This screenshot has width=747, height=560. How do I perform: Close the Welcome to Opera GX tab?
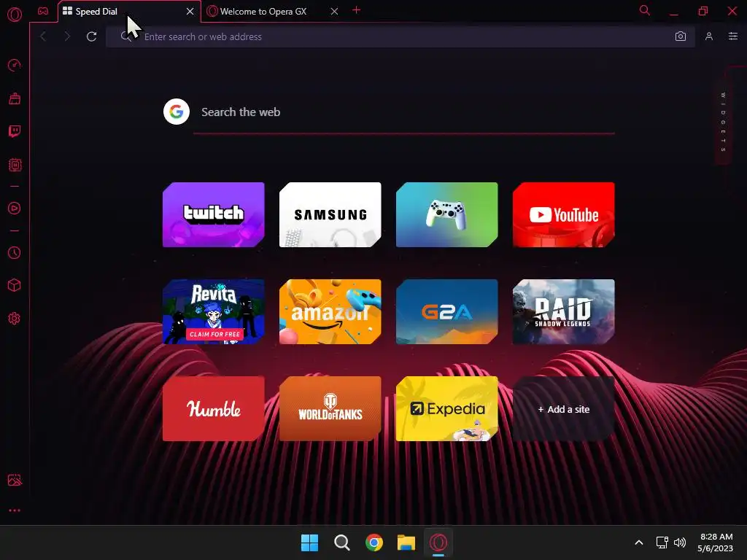pos(334,12)
